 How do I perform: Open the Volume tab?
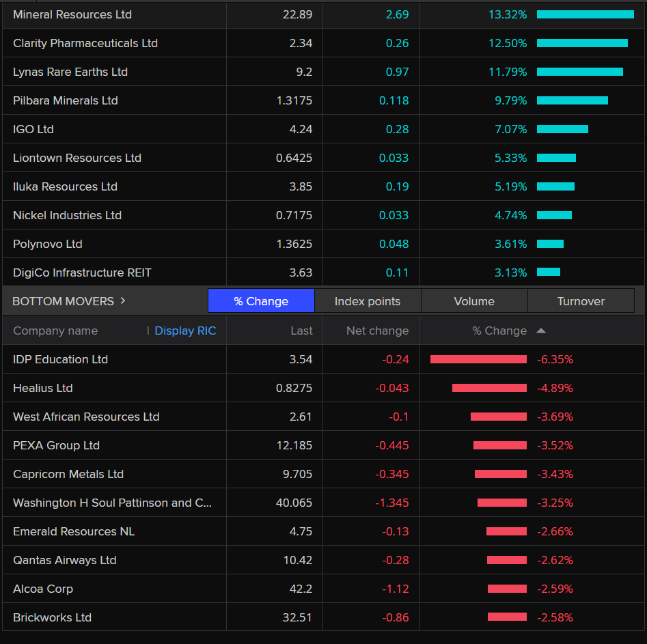[x=474, y=301]
